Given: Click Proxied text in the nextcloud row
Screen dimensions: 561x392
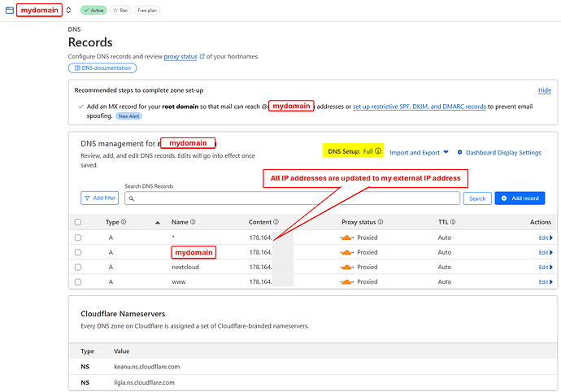Looking at the screenshot, I should pos(367,267).
